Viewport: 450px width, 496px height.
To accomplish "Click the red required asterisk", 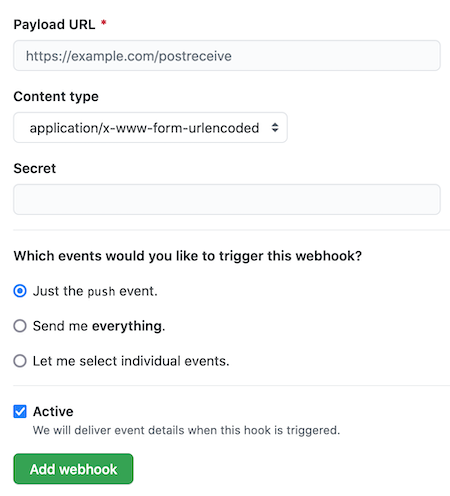I will pos(104,23).
